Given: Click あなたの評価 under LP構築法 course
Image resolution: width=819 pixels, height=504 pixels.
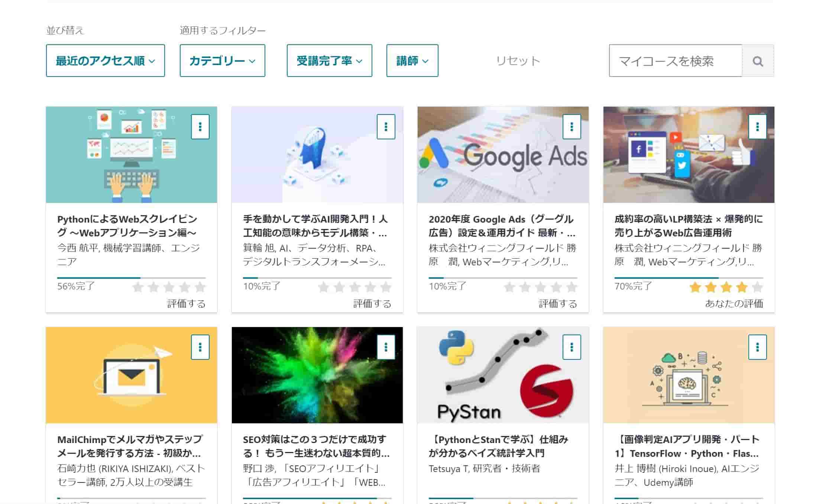Looking at the screenshot, I should (734, 304).
